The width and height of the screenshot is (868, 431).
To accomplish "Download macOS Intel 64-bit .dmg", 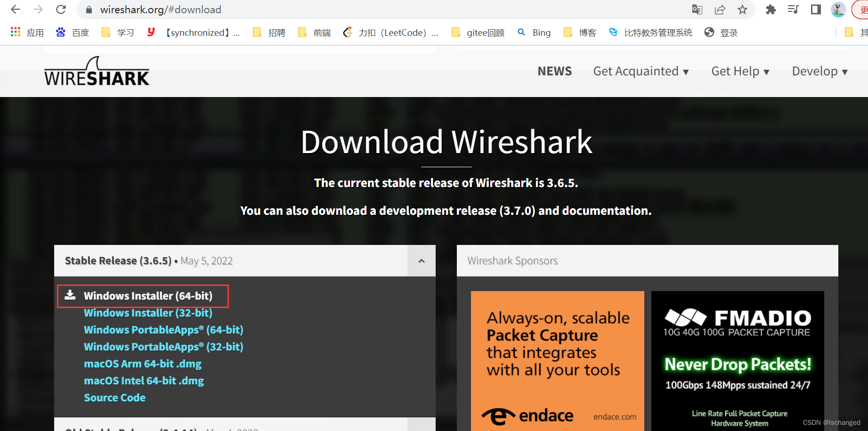I will 144,381.
